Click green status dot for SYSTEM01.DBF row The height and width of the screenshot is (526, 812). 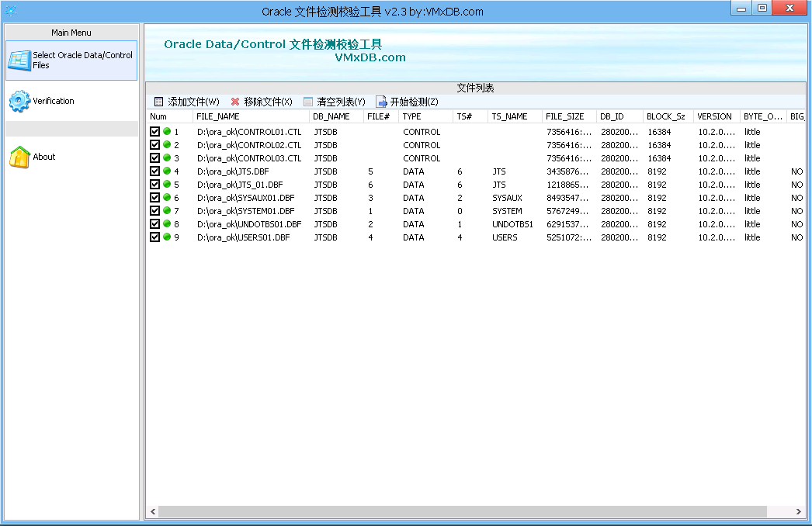coord(167,211)
